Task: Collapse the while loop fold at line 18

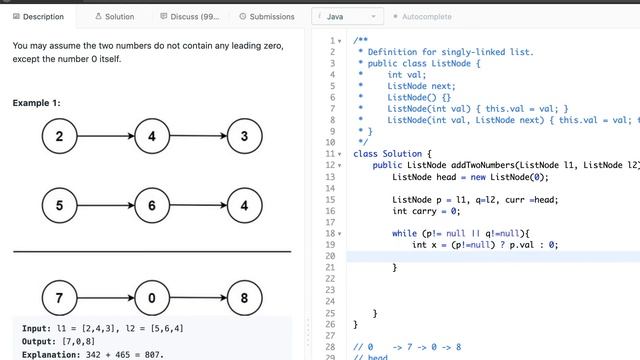Action: [x=340, y=234]
